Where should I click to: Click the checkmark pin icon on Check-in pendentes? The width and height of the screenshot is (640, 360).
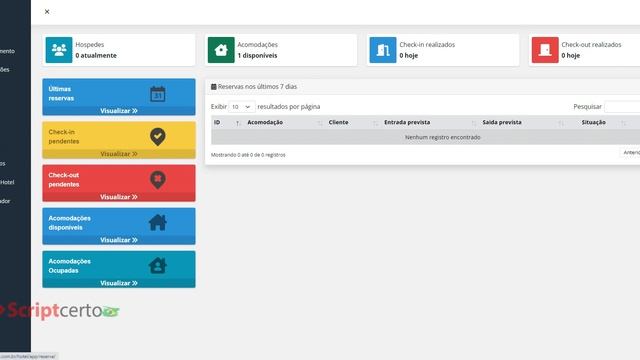(158, 137)
